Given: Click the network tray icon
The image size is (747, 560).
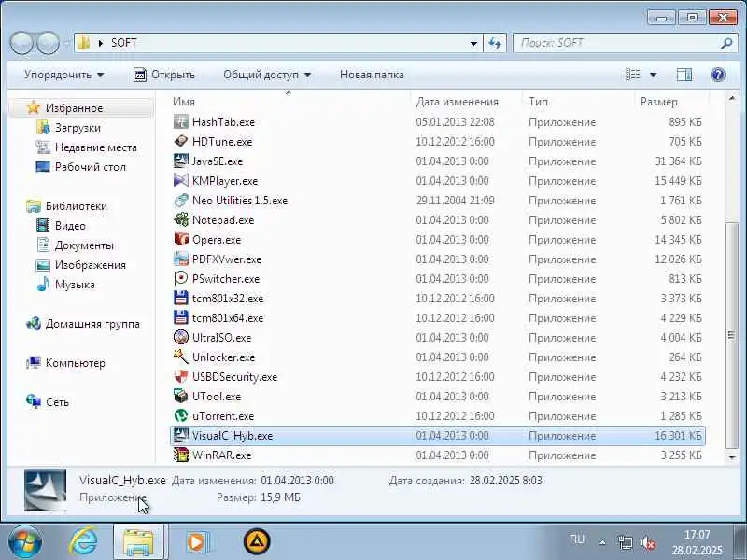Looking at the screenshot, I should pyautogui.click(x=625, y=542).
